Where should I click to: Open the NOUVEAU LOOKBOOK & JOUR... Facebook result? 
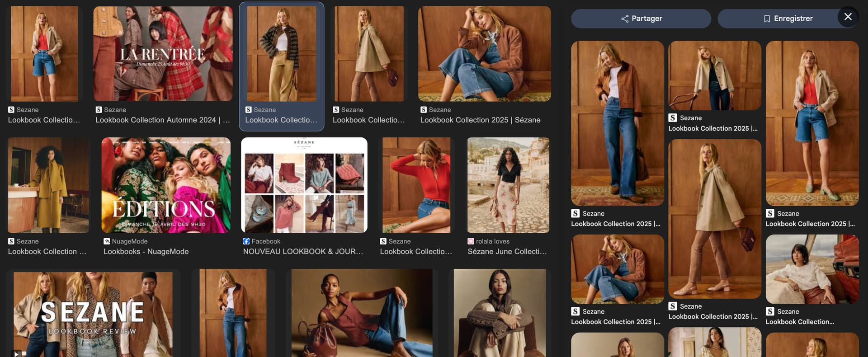[303, 252]
